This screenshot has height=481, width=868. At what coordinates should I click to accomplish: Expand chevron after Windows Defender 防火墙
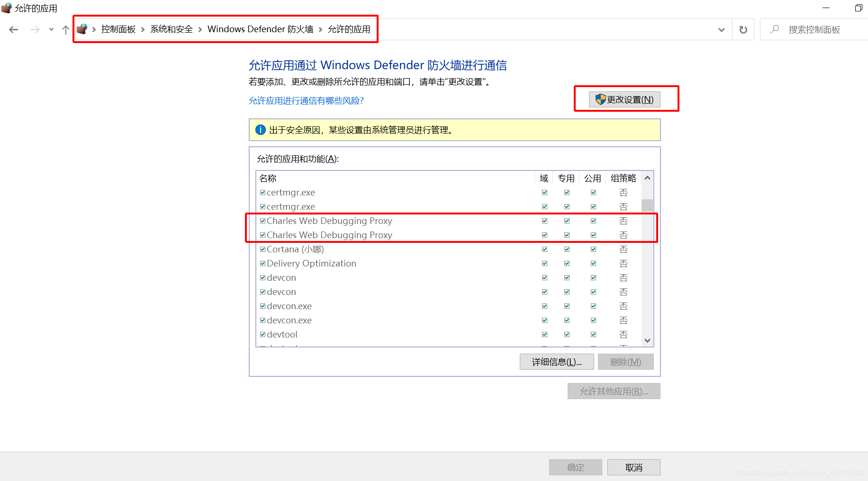[320, 29]
